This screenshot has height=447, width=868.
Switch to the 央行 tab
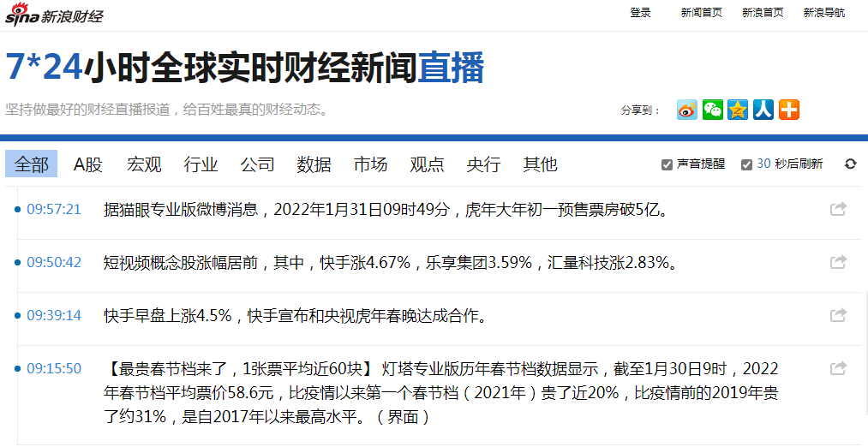point(483,164)
